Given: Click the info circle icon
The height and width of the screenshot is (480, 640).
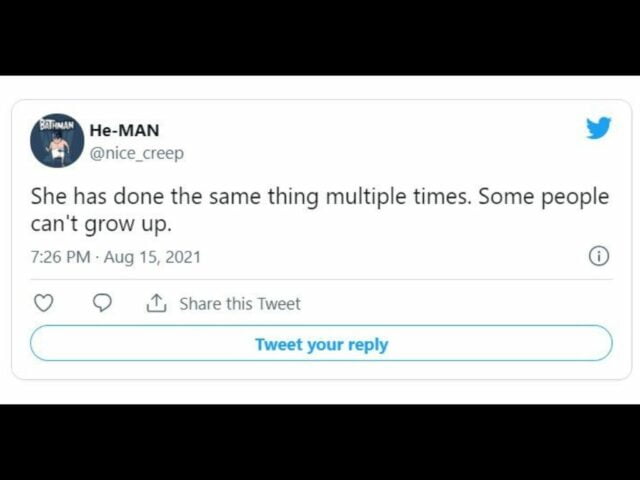Looking at the screenshot, I should 599,256.
